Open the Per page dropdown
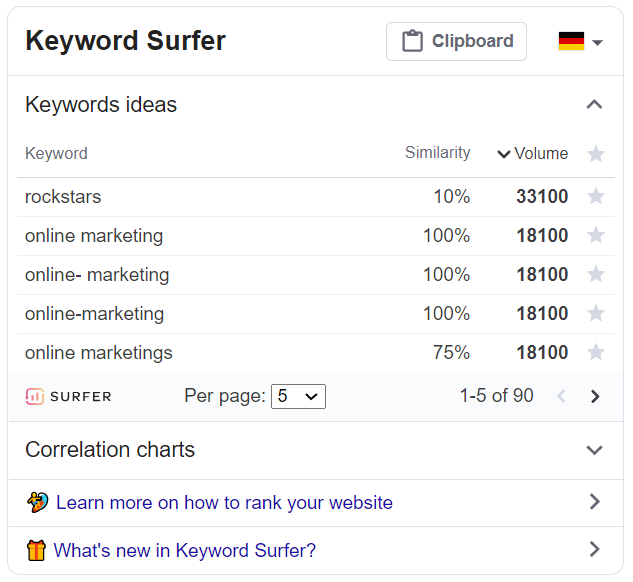 (x=298, y=396)
